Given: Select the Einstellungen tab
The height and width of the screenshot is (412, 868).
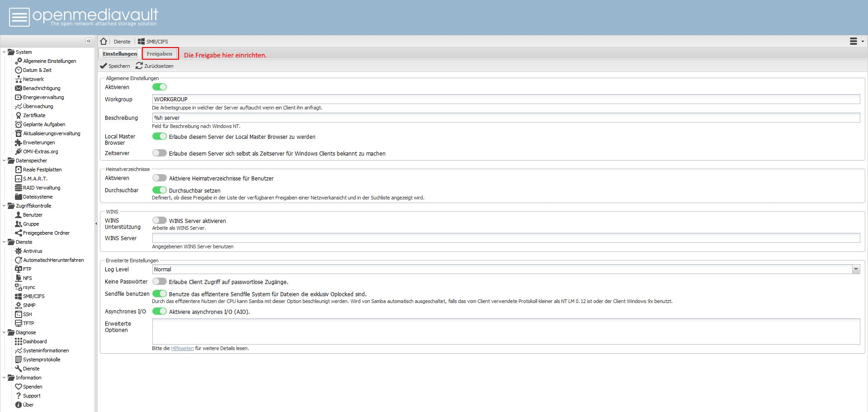Looking at the screenshot, I should [120, 54].
